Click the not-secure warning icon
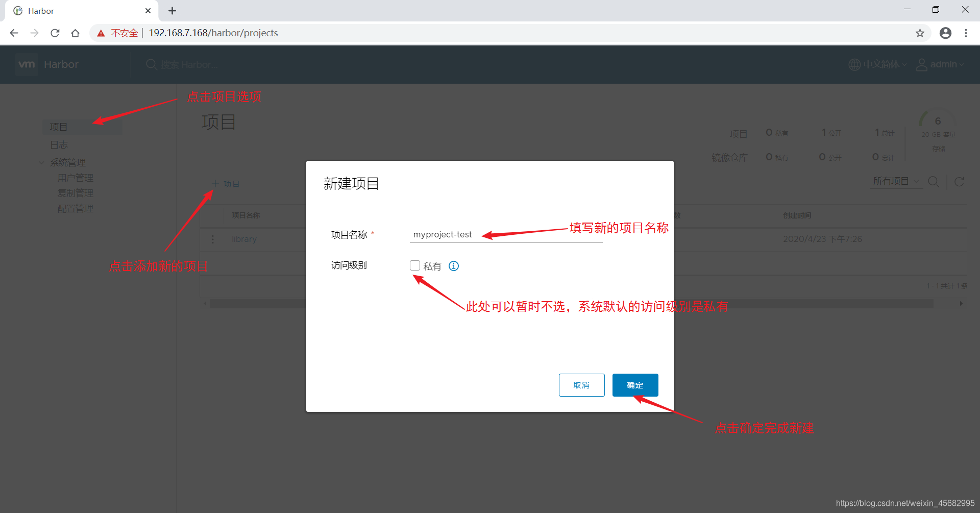Screen dimensions: 980x513 pos(101,33)
